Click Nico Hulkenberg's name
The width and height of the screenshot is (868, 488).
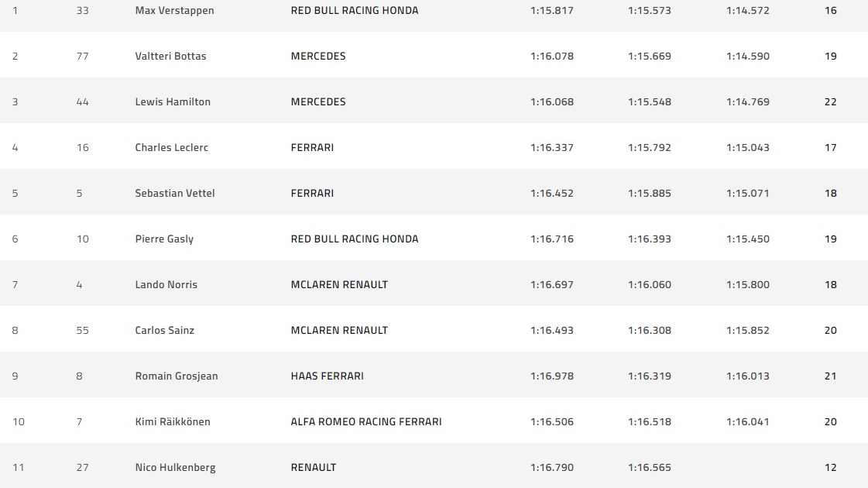pyautogui.click(x=175, y=468)
